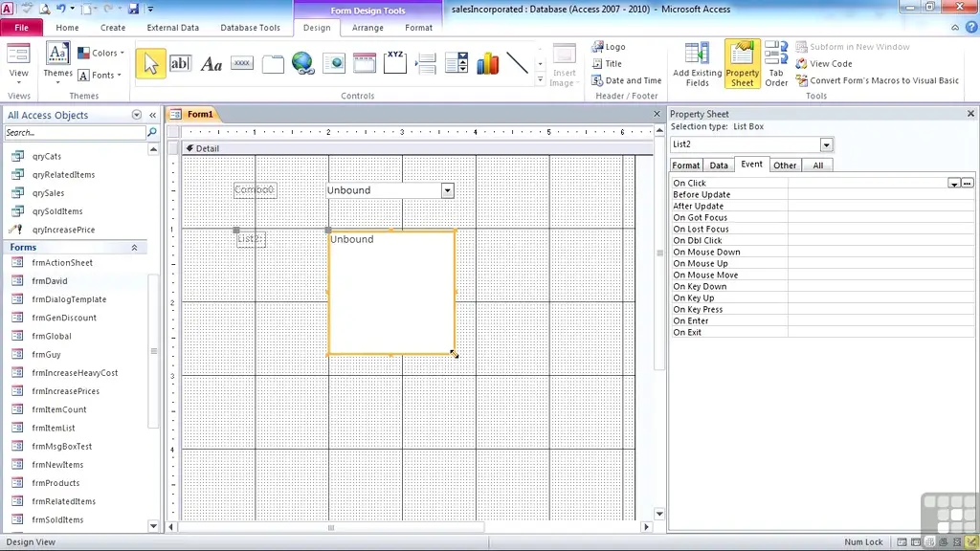Click View Code in Tools

(824, 64)
